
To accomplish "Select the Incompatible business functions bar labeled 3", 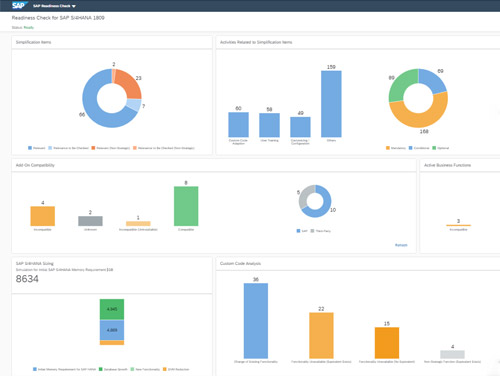I will tap(458, 225).
